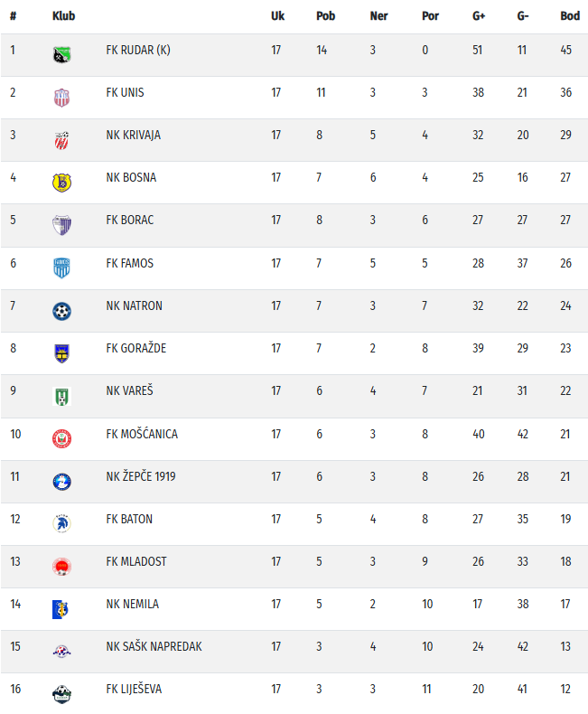Click the FK Rudar (K) club crest

tap(61, 53)
